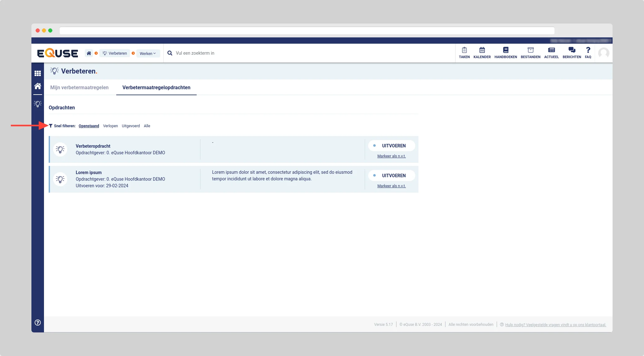Click the sidebar lightbulb Verbeteren icon
The image size is (644, 356).
click(x=38, y=104)
